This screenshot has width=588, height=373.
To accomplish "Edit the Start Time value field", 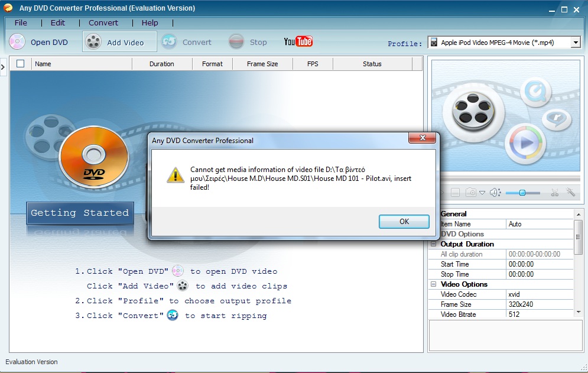I will click(540, 264).
